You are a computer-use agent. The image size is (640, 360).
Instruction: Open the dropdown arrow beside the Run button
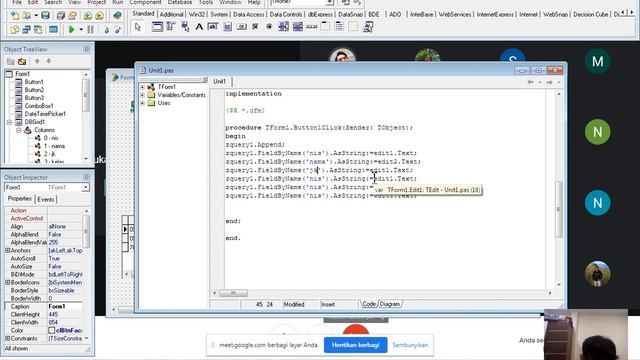coord(81,29)
